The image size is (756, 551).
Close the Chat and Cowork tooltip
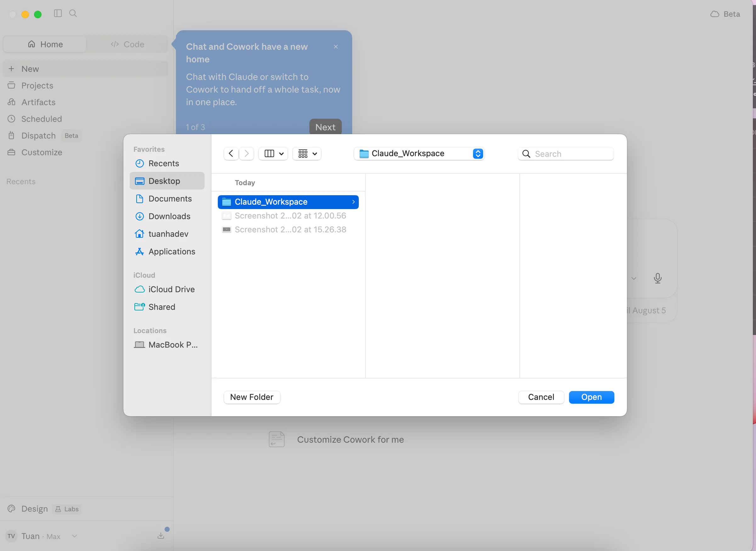(x=336, y=47)
